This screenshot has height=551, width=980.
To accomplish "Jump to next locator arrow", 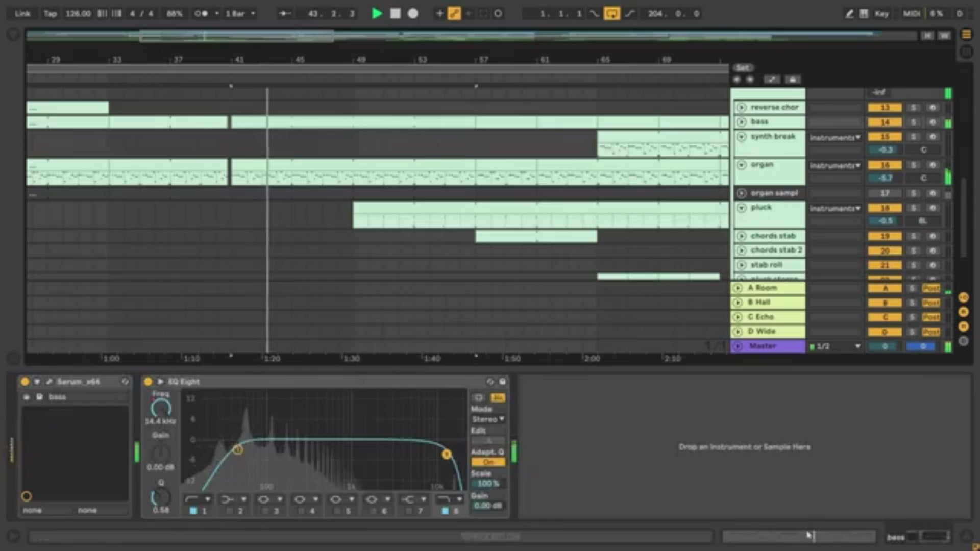I will tap(750, 80).
